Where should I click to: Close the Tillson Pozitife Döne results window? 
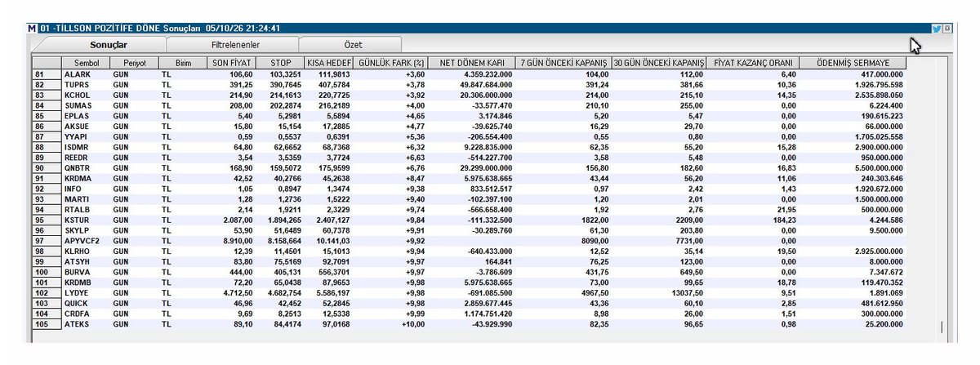tap(947, 28)
